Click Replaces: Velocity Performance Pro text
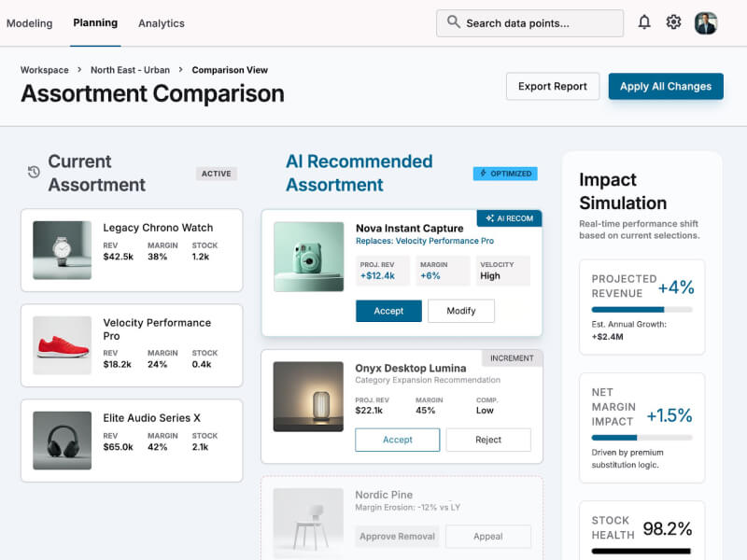This screenshot has width=747, height=560. [x=425, y=241]
